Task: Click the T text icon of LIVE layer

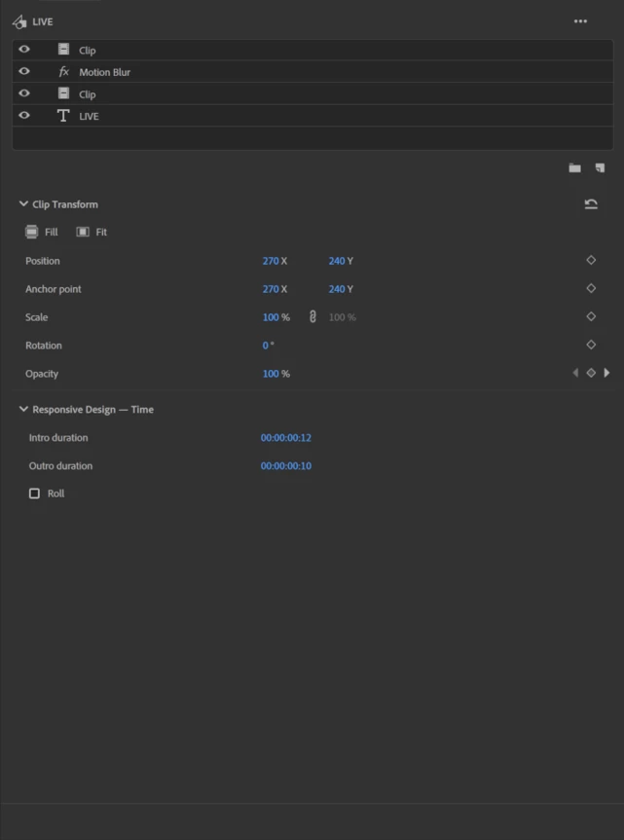Action: point(63,116)
